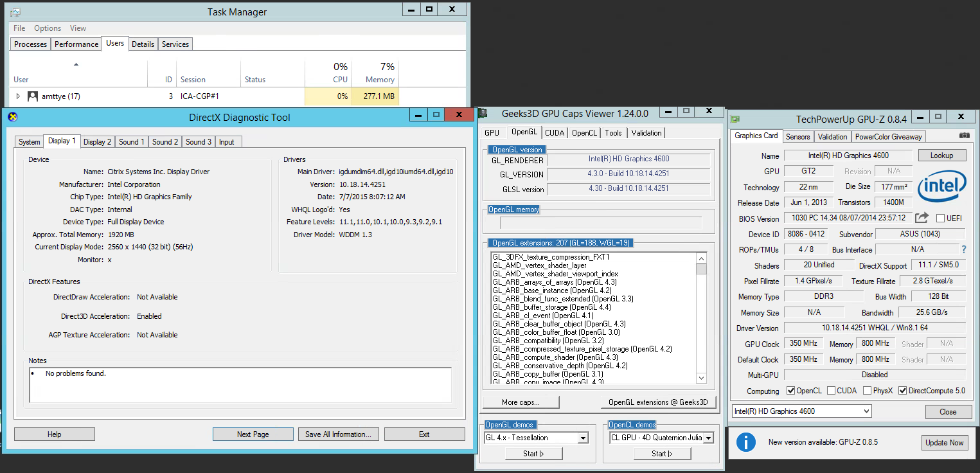Click the CPU column header in Task Manager
The height and width of the screenshot is (473, 980).
tap(328, 74)
